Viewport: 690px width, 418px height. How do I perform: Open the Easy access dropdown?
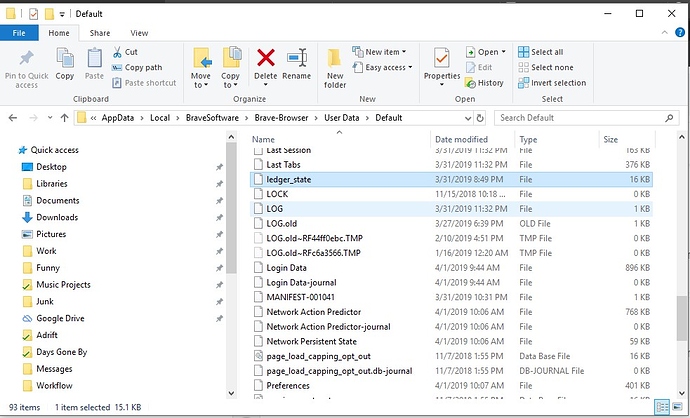tap(382, 67)
